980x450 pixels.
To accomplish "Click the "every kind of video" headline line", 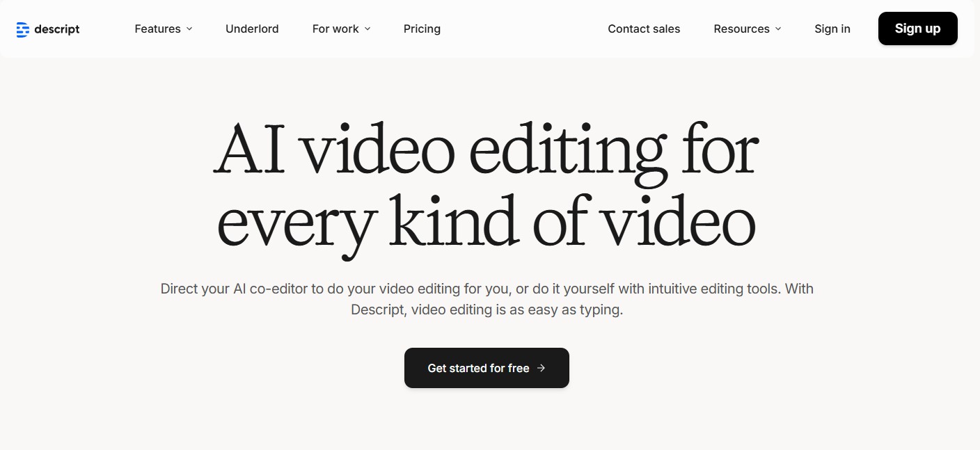I will pyautogui.click(x=486, y=223).
